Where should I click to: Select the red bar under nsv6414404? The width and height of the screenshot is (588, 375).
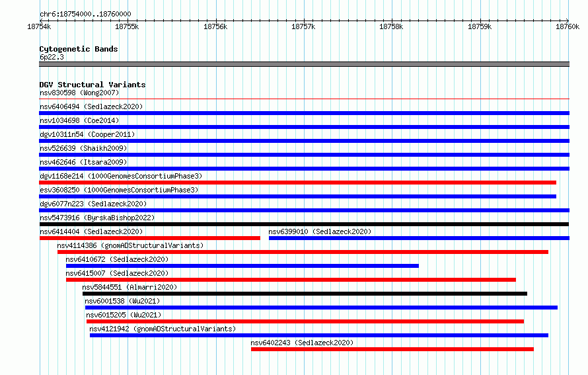click(149, 238)
